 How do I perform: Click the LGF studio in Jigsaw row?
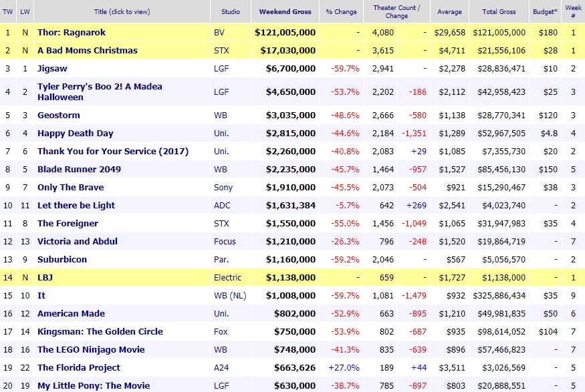tap(221, 69)
